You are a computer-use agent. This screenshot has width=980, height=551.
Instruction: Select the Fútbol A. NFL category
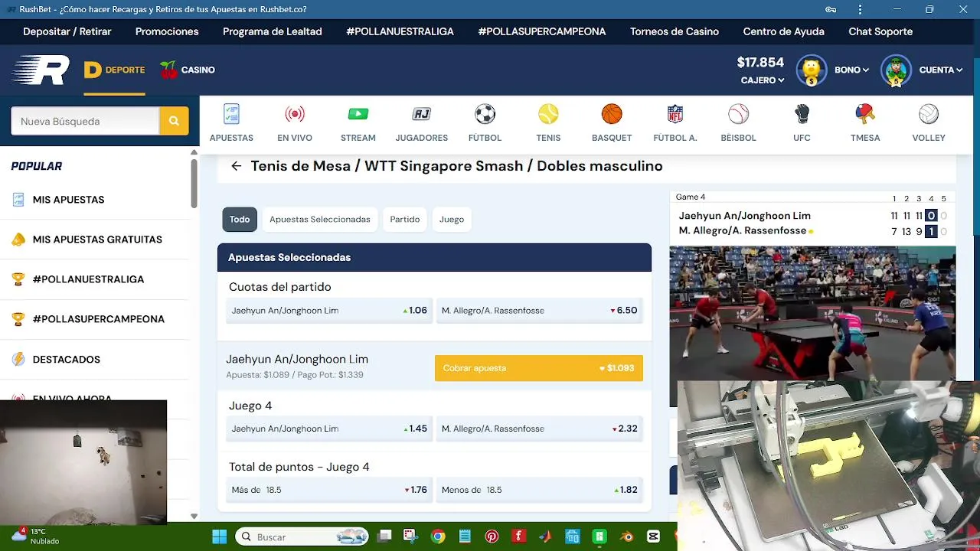(x=675, y=122)
